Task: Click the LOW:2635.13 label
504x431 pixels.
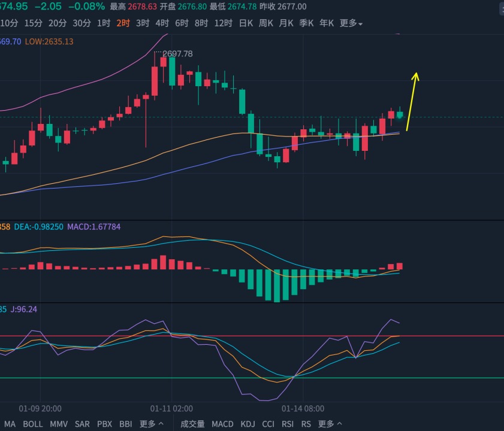Action: (x=49, y=41)
